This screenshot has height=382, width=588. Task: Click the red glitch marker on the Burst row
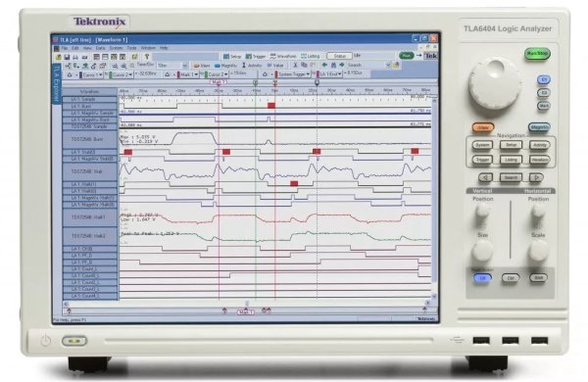271,106
